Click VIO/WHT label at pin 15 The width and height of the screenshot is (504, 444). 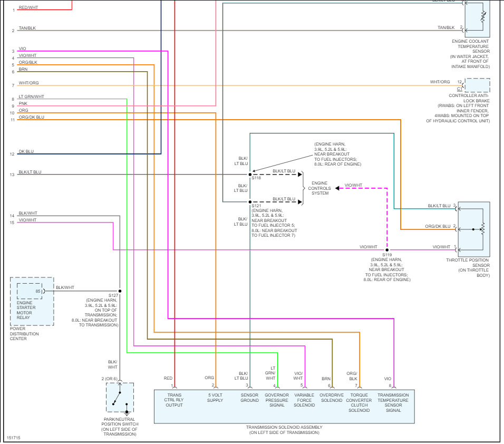pos(27,220)
